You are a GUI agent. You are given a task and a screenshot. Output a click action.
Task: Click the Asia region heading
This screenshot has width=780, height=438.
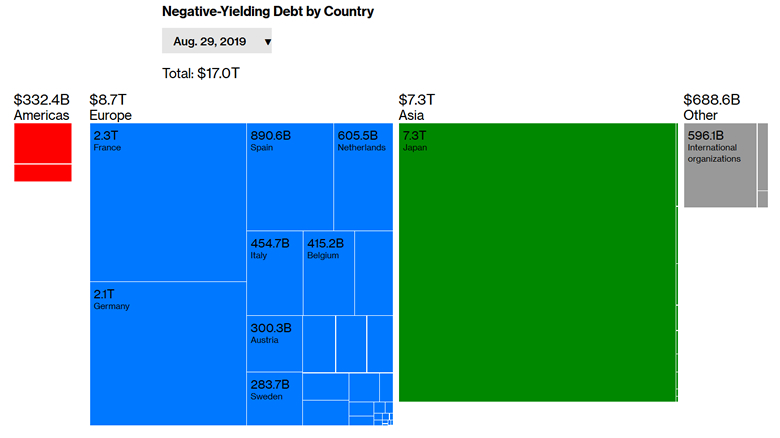[x=412, y=115]
